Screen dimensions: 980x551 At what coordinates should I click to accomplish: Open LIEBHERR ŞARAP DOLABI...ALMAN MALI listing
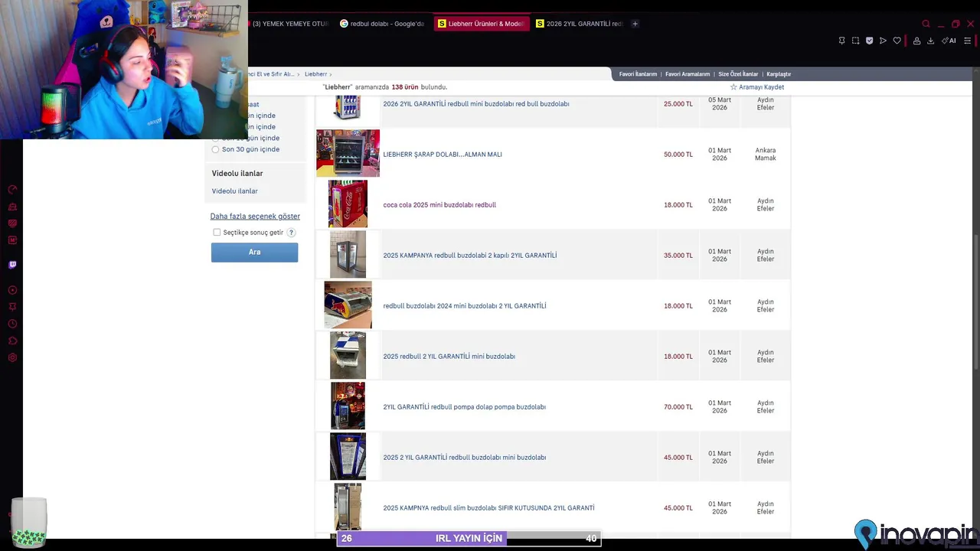pos(443,155)
